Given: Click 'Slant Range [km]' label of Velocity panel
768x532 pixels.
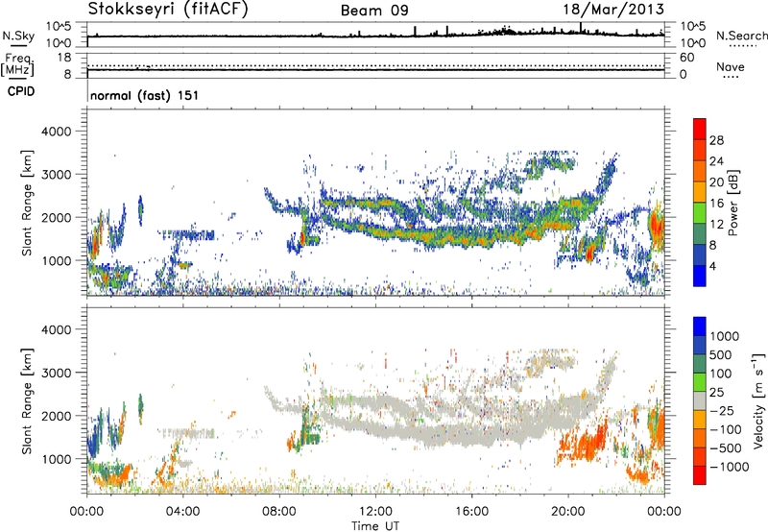Looking at the screenshot, I should click(27, 401).
